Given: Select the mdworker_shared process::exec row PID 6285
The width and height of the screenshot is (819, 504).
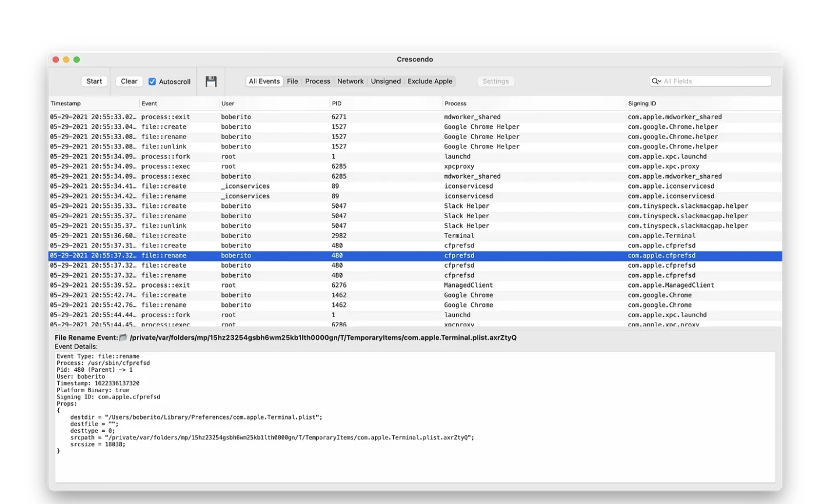Looking at the screenshot, I should pyautogui.click(x=415, y=176).
